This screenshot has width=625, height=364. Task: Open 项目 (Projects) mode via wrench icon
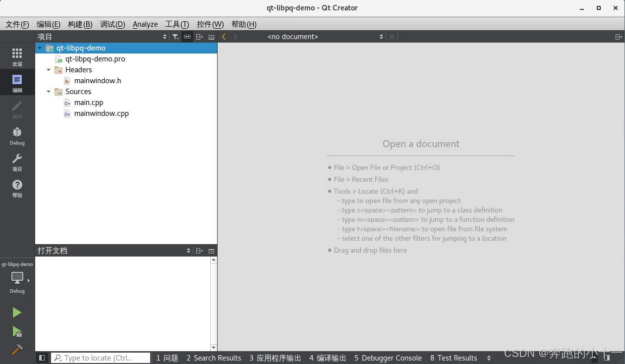pyautogui.click(x=17, y=162)
